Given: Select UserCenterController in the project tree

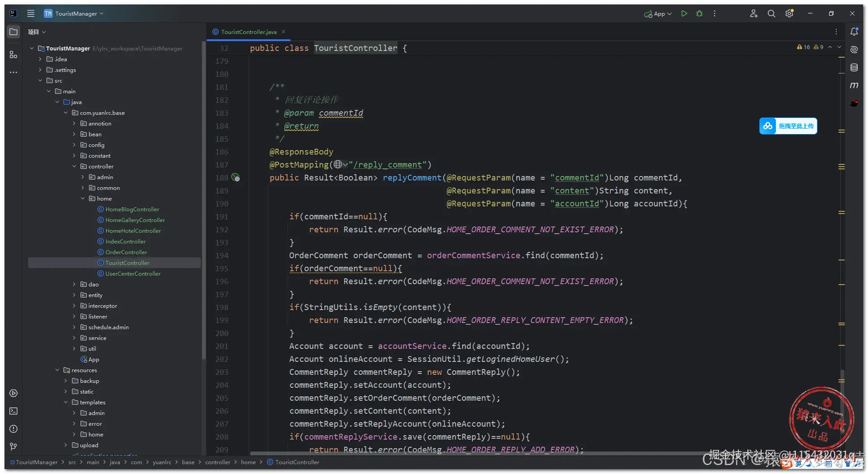Looking at the screenshot, I should click(133, 273).
